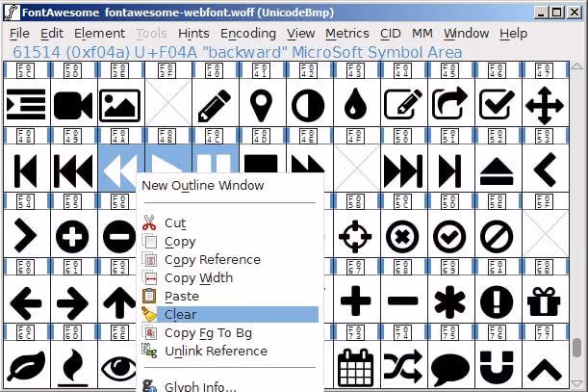The width and height of the screenshot is (588, 392).
Task: Select the edit pencil-in-box glyph F044
Action: [403, 104]
